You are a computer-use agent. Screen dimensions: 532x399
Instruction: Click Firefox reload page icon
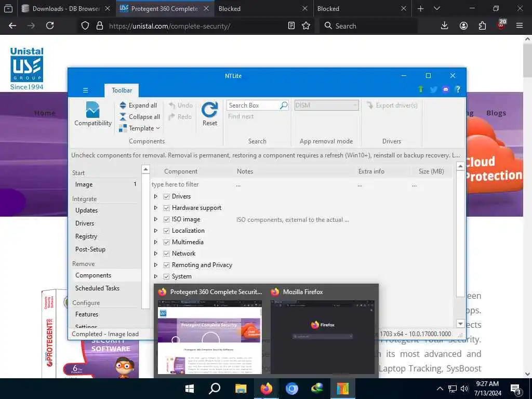[50, 26]
